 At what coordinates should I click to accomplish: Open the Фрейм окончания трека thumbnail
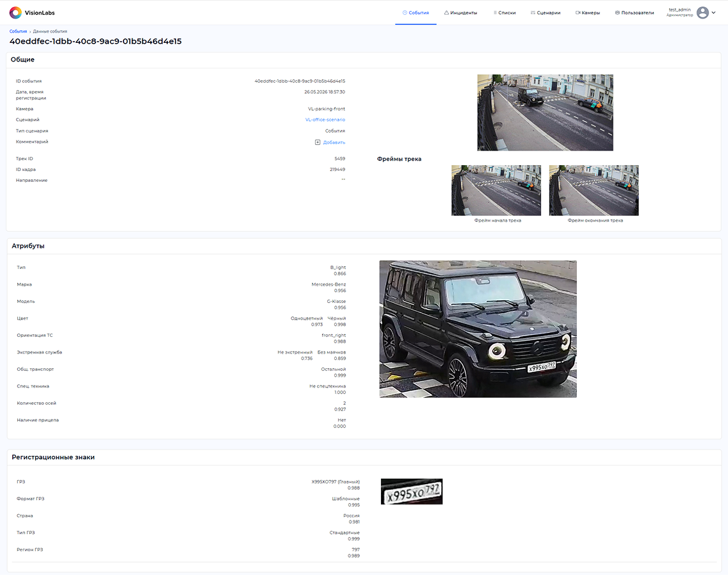click(594, 190)
